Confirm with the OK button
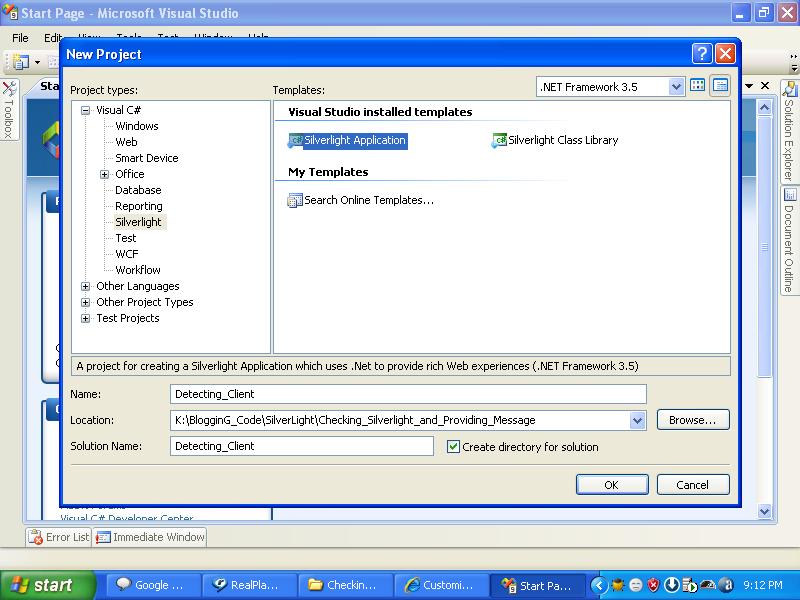Image resolution: width=800 pixels, height=600 pixels. coord(612,485)
